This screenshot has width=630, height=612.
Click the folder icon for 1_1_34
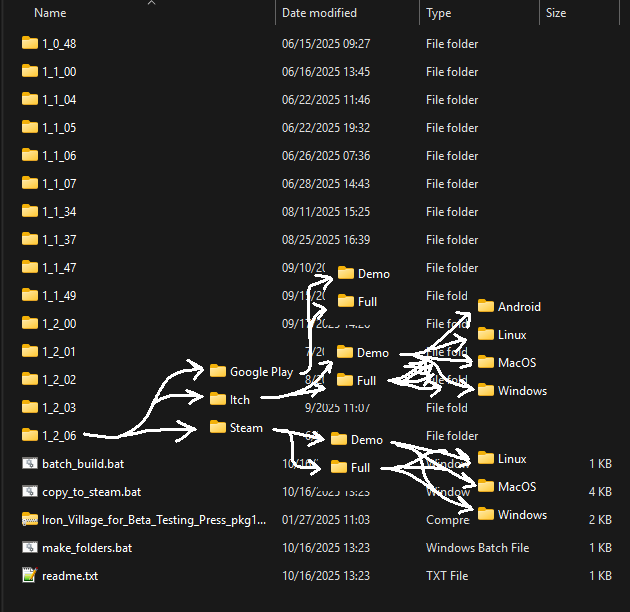click(30, 211)
